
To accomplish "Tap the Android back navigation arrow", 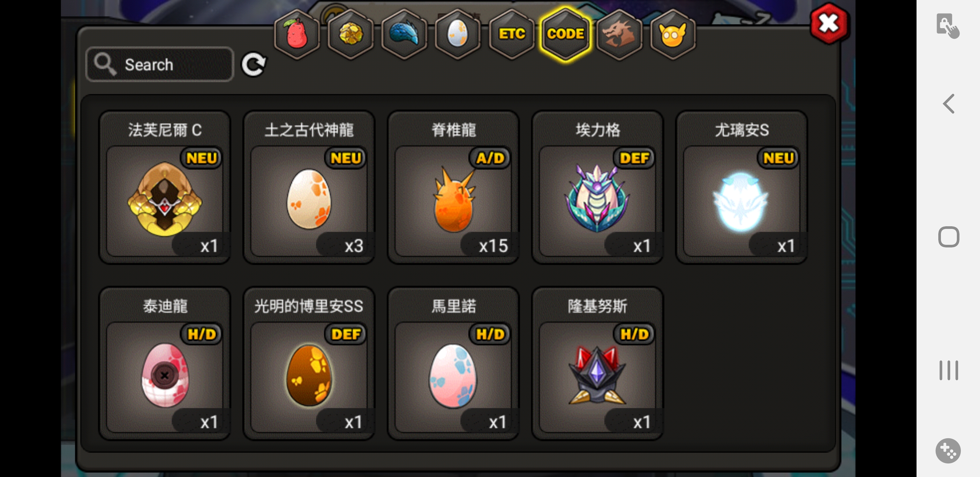I will [x=949, y=104].
